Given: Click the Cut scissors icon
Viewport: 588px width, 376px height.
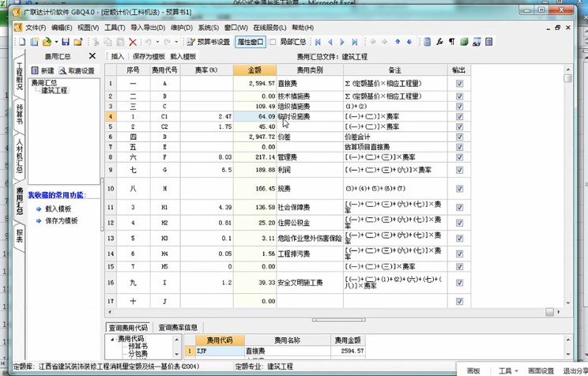Looking at the screenshot, I should click(x=96, y=42).
